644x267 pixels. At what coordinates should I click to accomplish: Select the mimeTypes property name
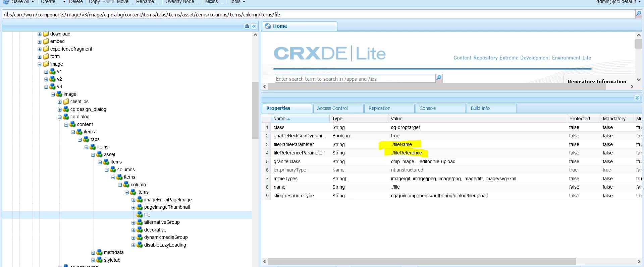285,179
